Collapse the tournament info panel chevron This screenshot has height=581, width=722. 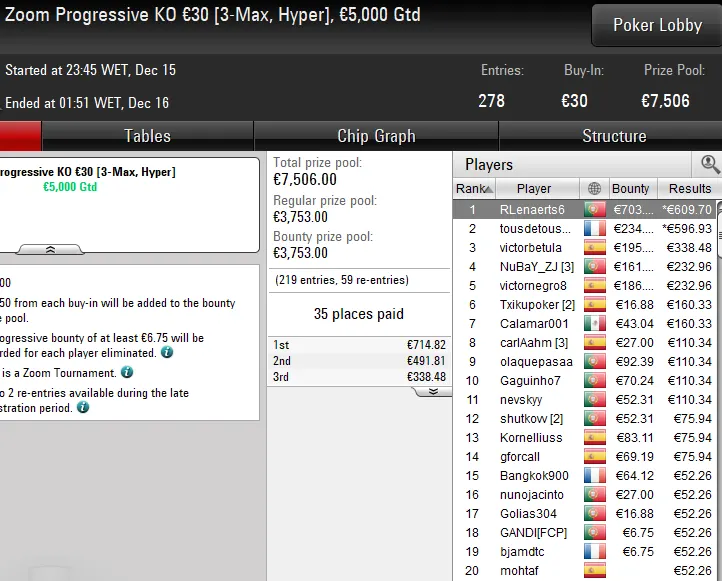tap(50, 250)
